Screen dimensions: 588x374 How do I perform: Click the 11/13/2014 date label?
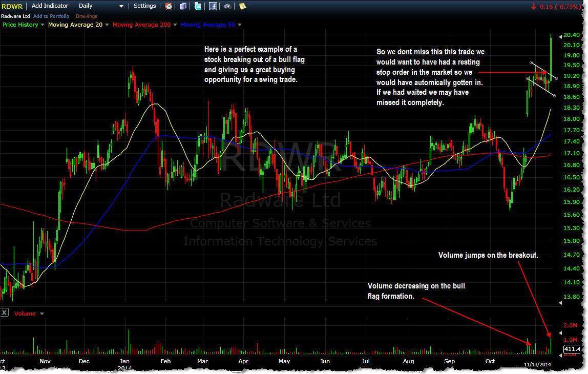[x=537, y=364]
